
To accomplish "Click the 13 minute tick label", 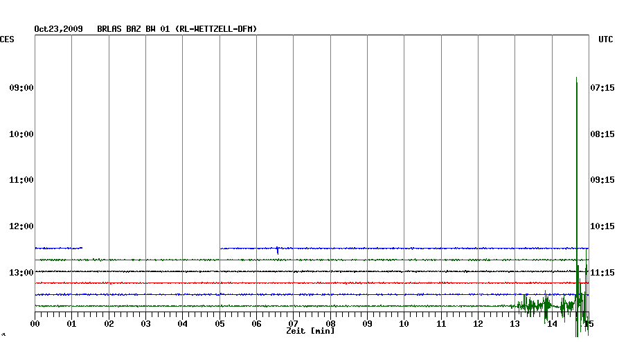I will [x=515, y=323].
